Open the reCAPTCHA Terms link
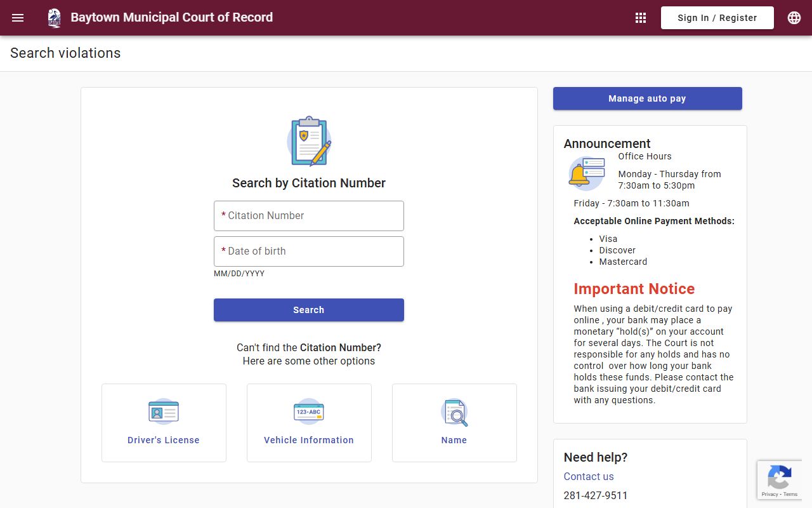 (x=790, y=494)
